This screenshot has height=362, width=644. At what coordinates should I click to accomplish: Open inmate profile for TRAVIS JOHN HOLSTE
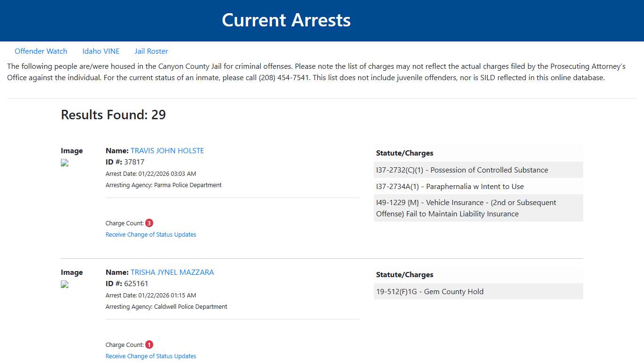(167, 150)
